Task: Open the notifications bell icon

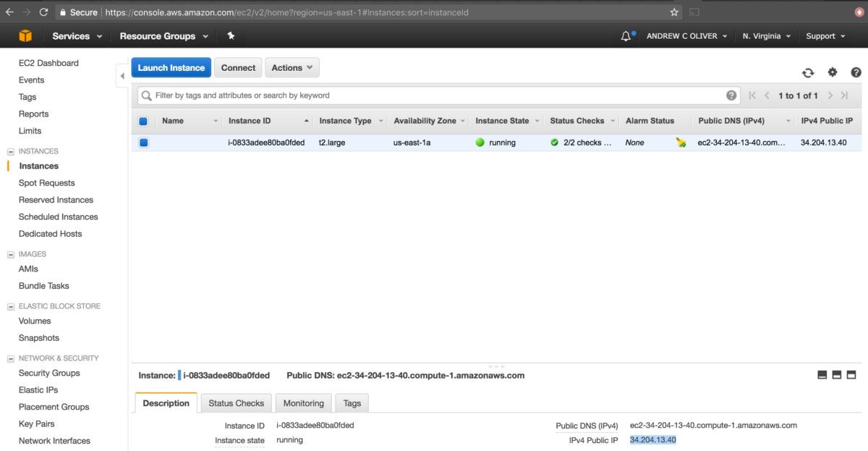Action: [x=626, y=36]
